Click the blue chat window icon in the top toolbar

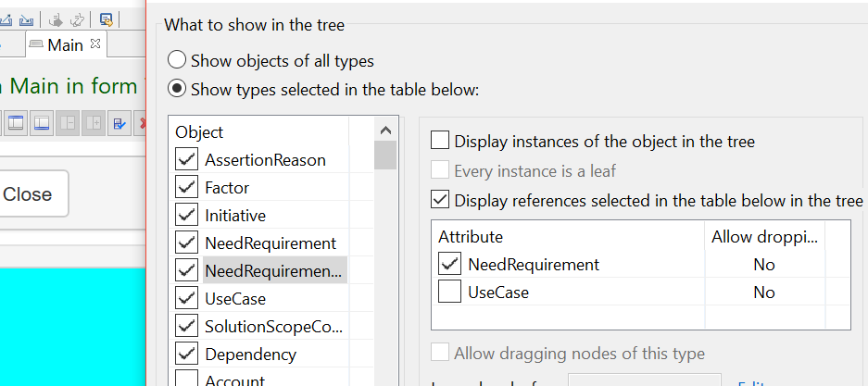pyautogui.click(x=107, y=20)
